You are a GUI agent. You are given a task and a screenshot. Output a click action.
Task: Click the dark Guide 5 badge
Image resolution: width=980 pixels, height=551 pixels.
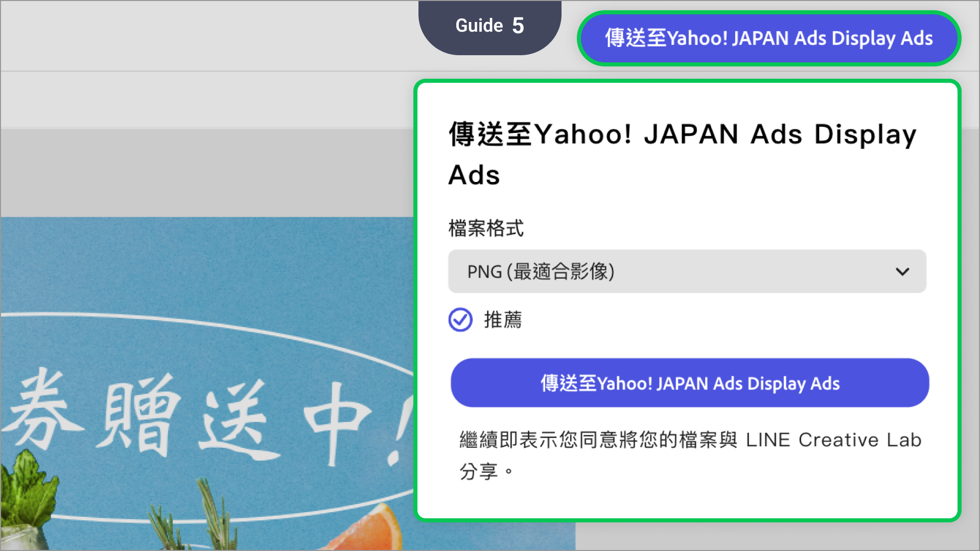pos(489,26)
